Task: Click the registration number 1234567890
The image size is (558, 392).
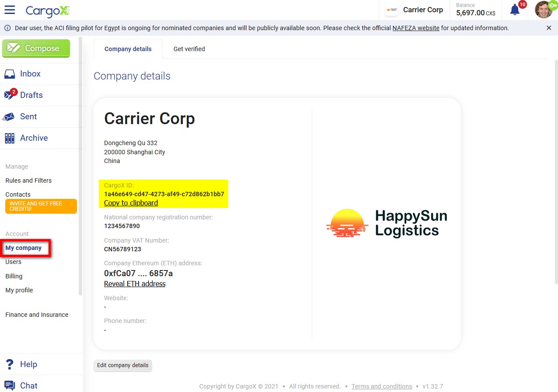Action: tap(122, 226)
